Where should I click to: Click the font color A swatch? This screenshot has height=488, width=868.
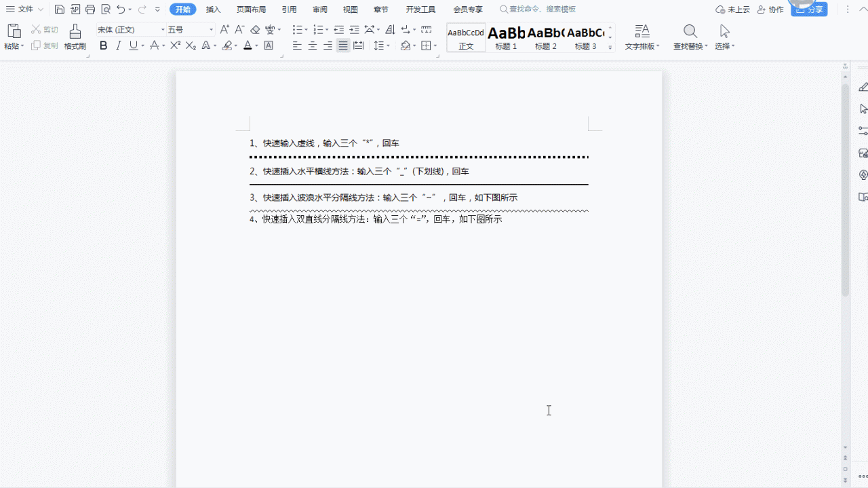click(248, 45)
